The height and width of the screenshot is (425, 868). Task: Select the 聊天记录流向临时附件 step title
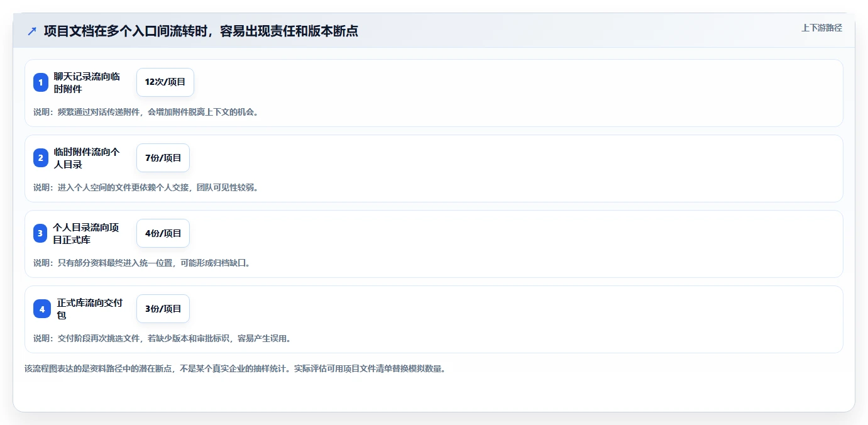pos(87,82)
